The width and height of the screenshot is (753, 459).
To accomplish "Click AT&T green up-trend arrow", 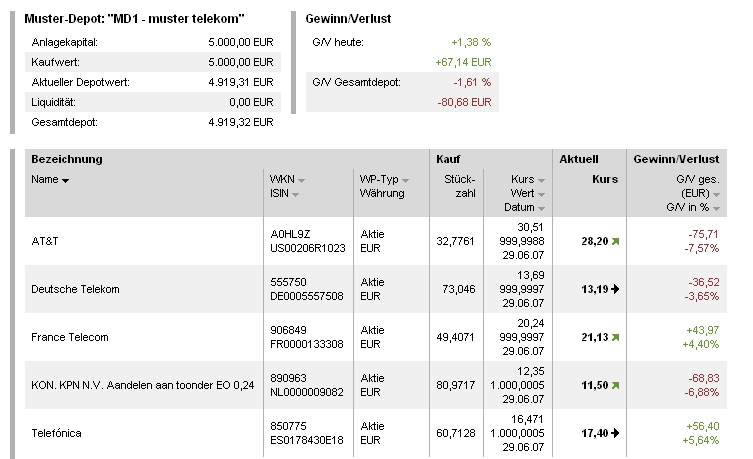I will click(x=616, y=241).
